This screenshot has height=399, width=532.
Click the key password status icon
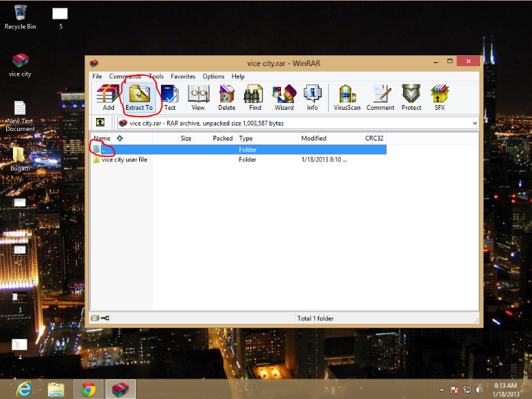[x=105, y=318]
